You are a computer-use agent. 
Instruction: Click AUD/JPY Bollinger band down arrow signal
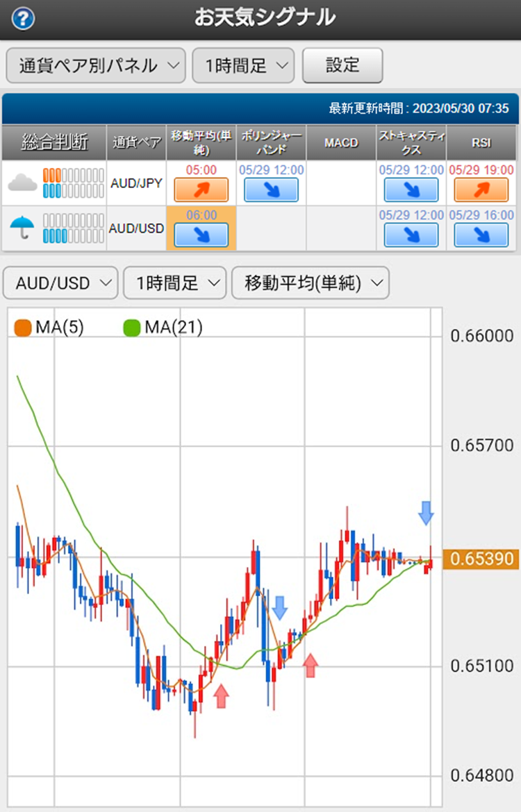[x=271, y=189]
